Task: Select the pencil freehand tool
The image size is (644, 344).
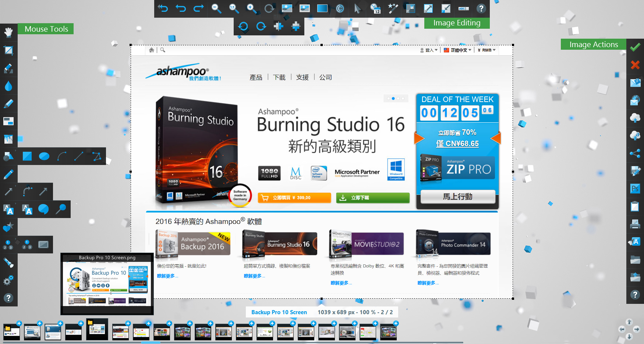Action: tap(8, 174)
